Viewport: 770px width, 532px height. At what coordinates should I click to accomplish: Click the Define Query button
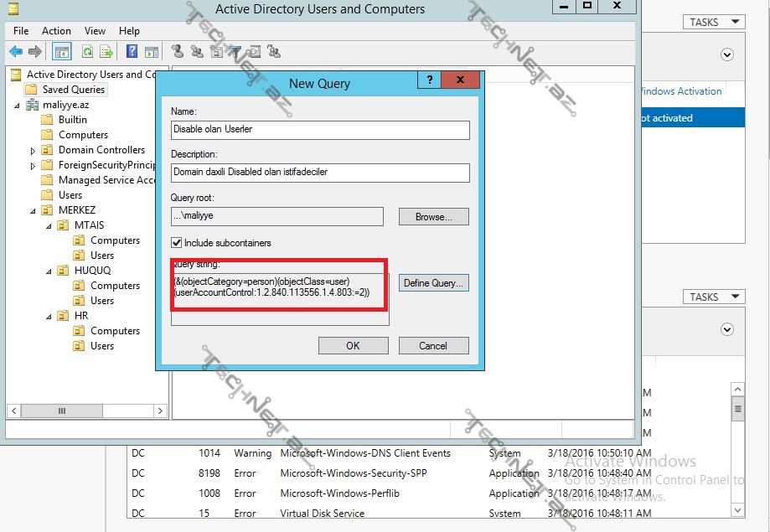pyautogui.click(x=432, y=283)
